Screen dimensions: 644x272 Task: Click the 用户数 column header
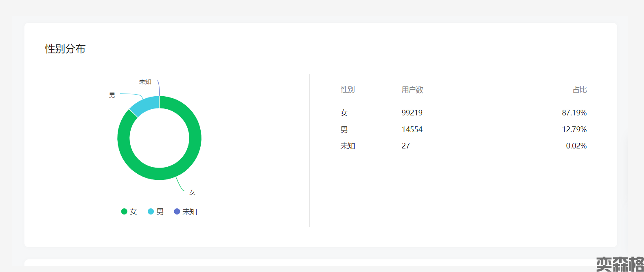coord(412,90)
